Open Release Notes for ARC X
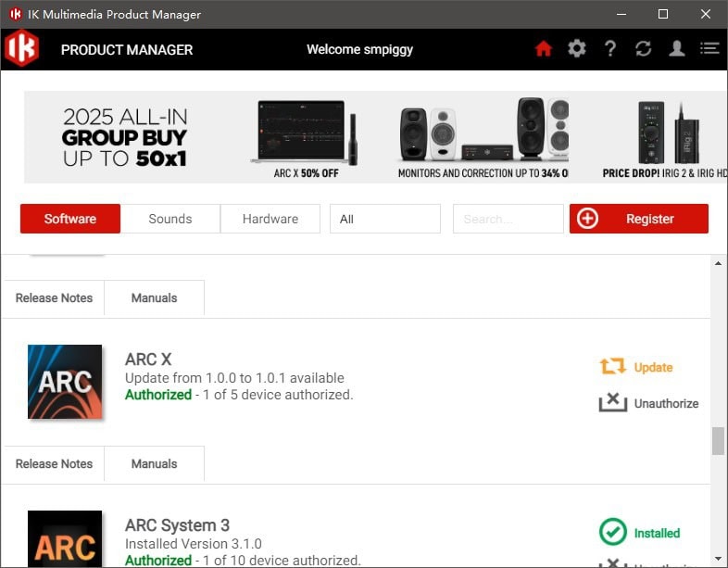The height and width of the screenshot is (568, 728). (x=54, y=463)
